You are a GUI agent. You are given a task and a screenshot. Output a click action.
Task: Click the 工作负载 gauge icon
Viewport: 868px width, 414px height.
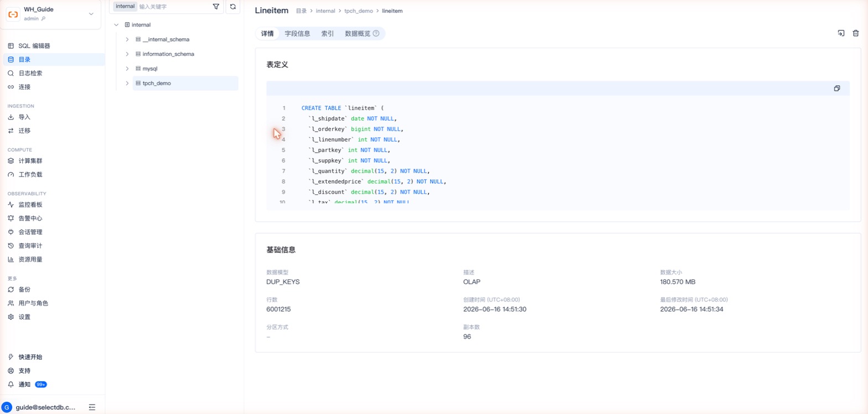point(11,174)
